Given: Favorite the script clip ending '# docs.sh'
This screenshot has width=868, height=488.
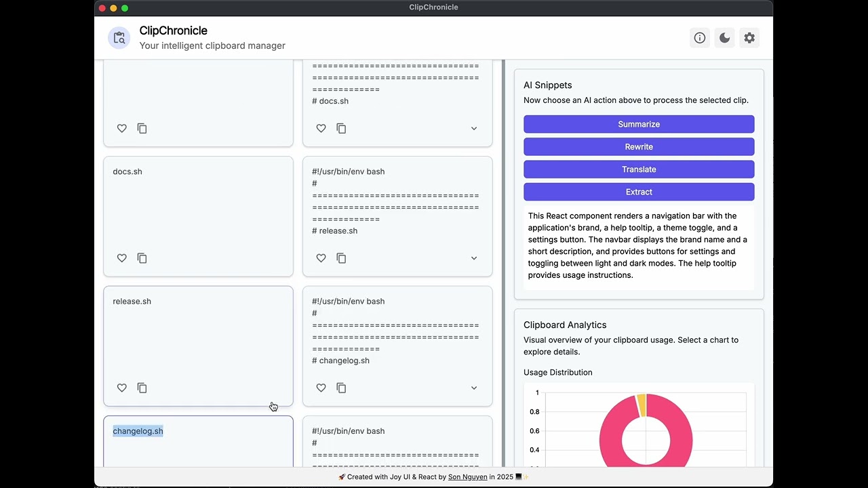Looking at the screenshot, I should coord(321,128).
